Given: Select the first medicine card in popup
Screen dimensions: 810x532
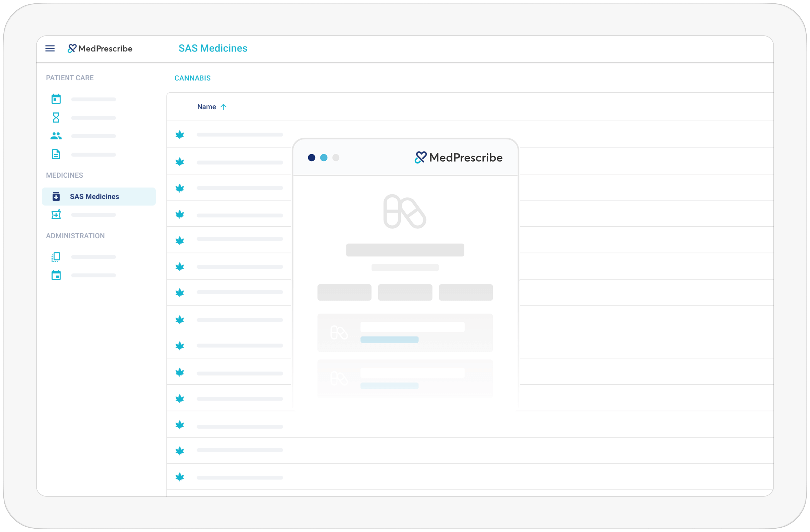Looking at the screenshot, I should pyautogui.click(x=405, y=332).
